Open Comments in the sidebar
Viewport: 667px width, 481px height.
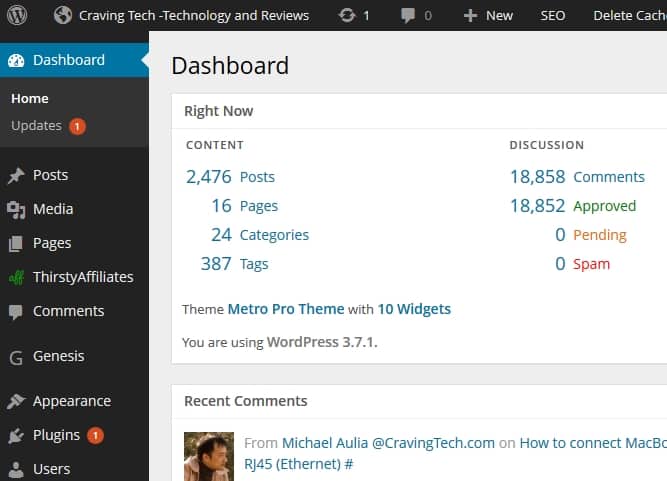(68, 311)
